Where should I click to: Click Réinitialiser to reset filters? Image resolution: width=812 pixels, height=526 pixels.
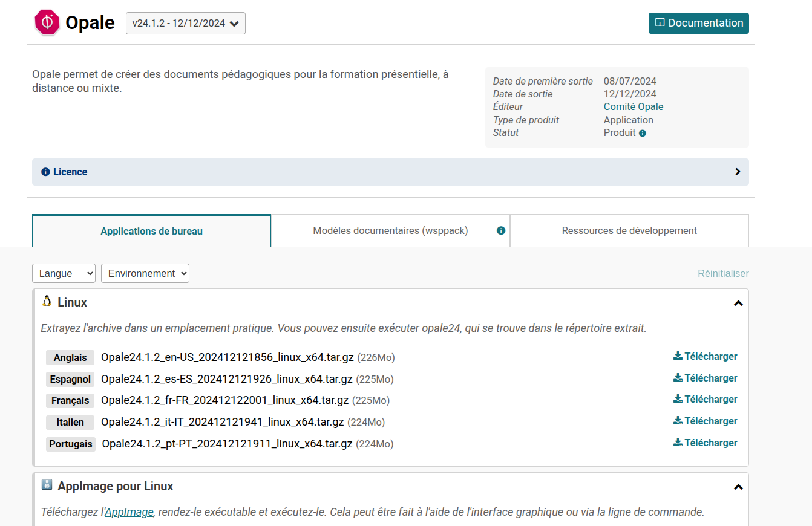tap(723, 273)
